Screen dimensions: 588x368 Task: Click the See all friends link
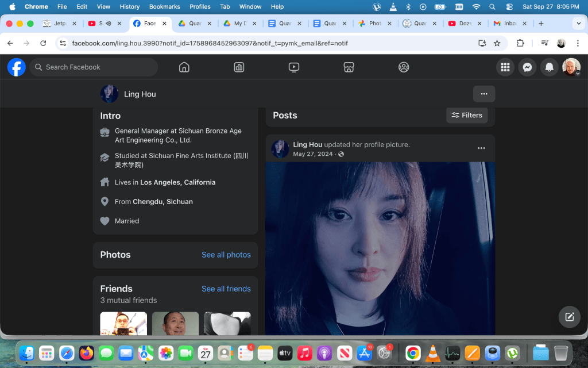[226, 289]
